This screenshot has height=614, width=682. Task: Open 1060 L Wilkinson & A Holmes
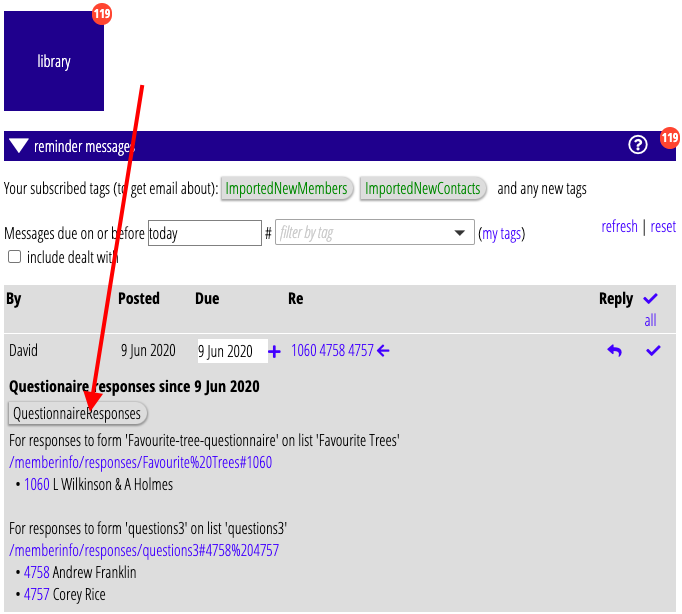coord(37,484)
